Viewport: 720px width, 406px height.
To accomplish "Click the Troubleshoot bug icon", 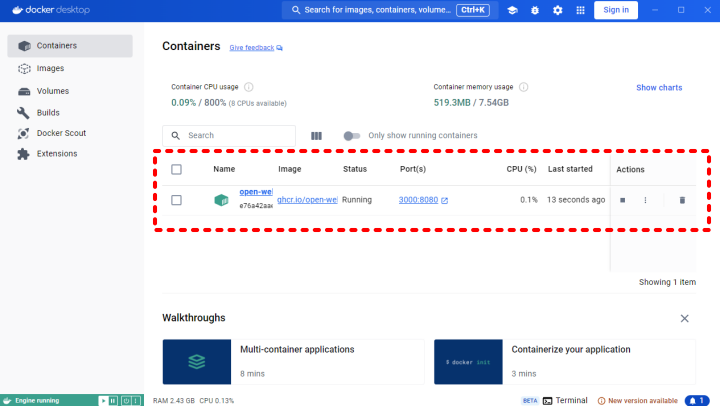I will pyautogui.click(x=535, y=10).
